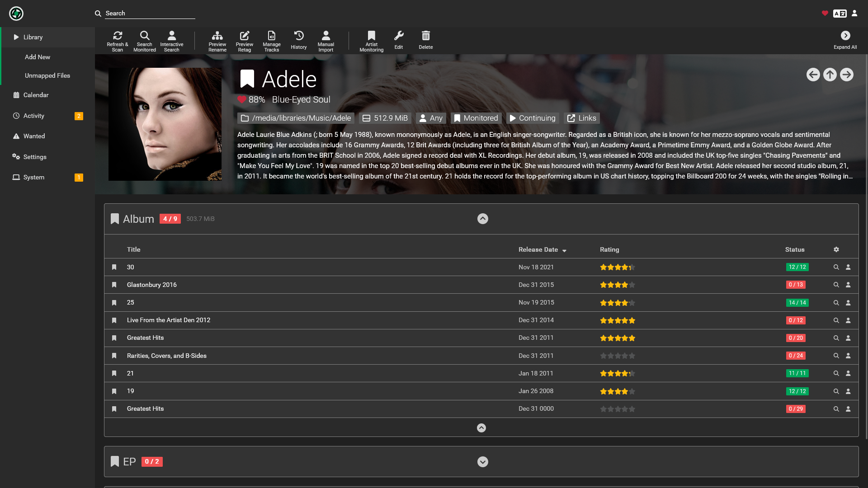Open album Live From the Artist Den 2012
This screenshot has height=488, width=868.
coord(169,320)
